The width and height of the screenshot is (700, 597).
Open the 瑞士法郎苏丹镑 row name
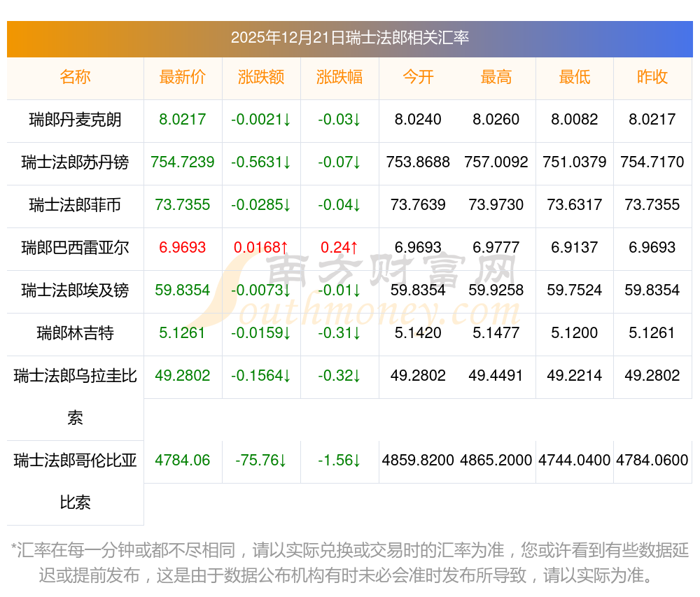(x=75, y=162)
